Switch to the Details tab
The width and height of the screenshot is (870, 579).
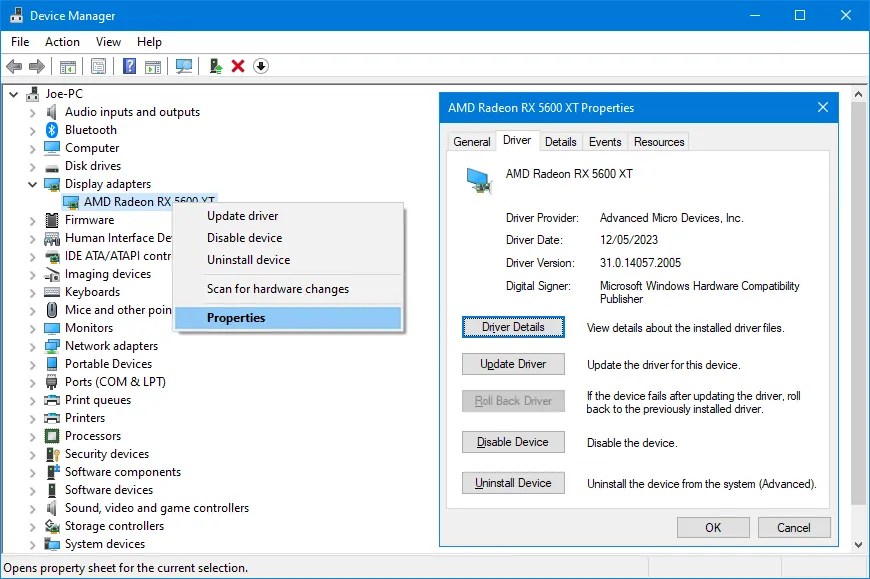tap(560, 141)
